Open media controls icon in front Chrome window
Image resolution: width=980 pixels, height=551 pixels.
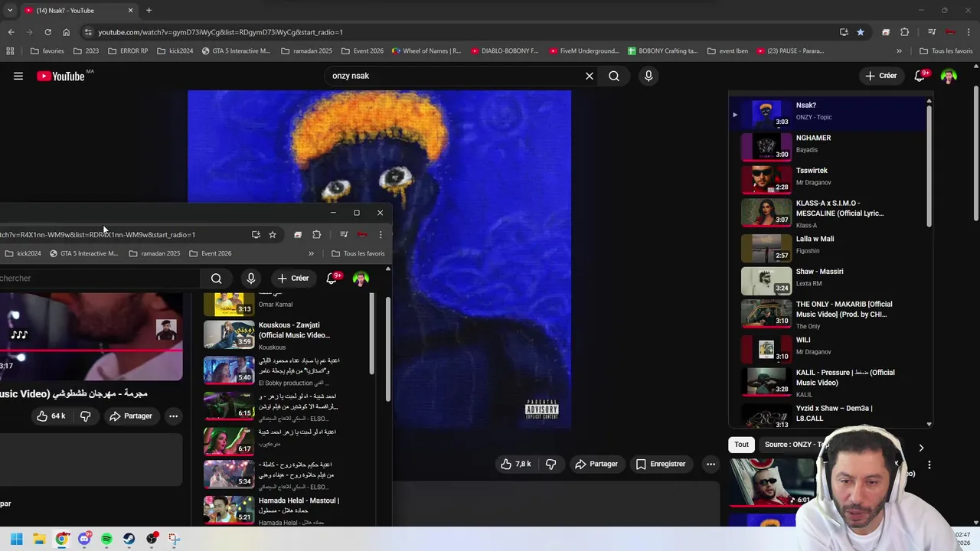(344, 235)
